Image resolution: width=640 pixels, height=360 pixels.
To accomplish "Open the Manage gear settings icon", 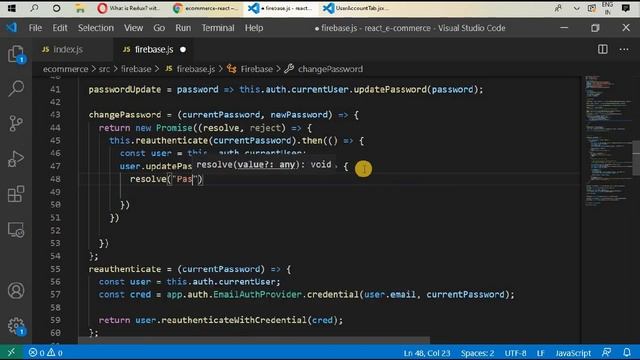I will tap(16, 326).
